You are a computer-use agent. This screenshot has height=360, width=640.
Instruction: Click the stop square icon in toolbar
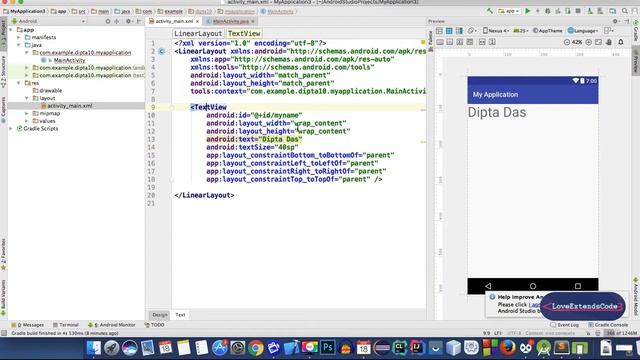pyautogui.click(x=578, y=11)
